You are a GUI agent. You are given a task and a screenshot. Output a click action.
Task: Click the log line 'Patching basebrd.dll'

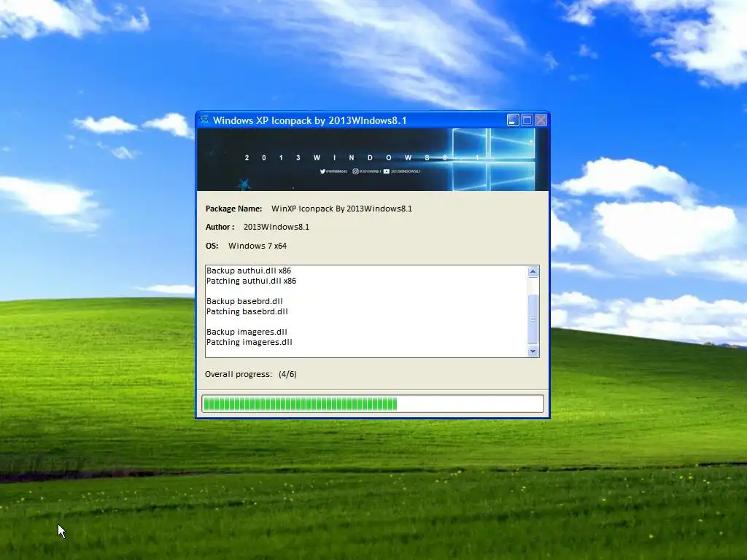pyautogui.click(x=247, y=311)
